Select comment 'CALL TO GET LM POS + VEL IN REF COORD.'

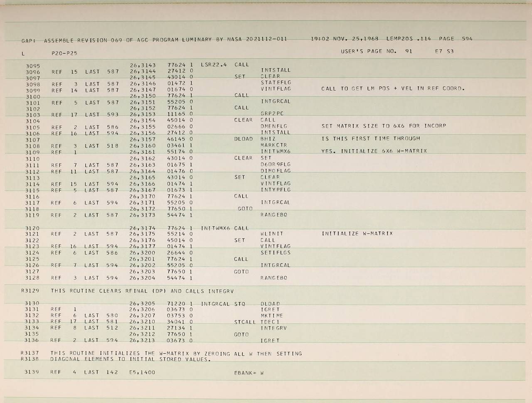(x=393, y=88)
